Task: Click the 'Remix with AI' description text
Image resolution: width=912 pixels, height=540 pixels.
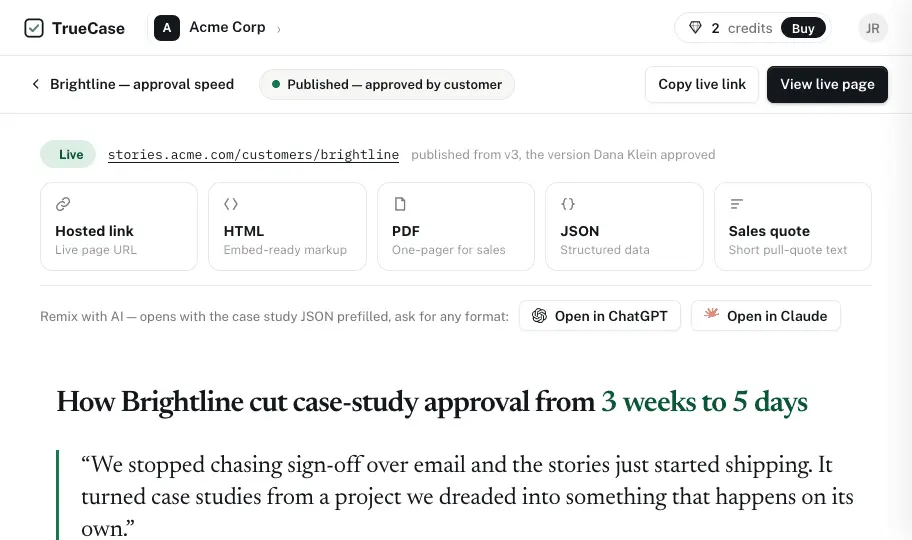Action: tap(275, 317)
